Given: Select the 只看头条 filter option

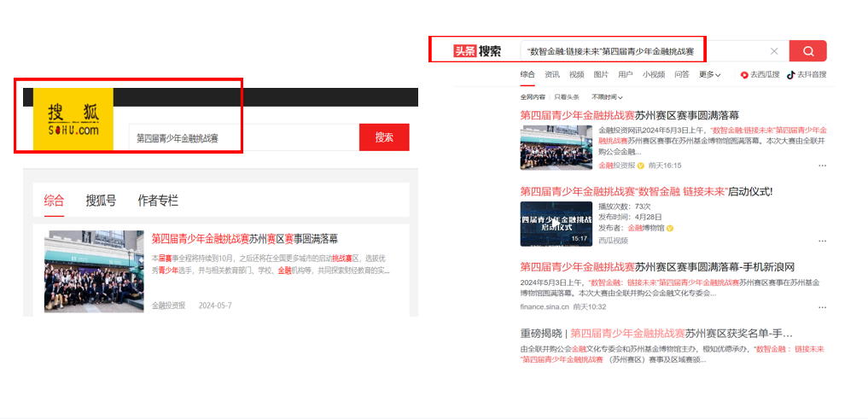Looking at the screenshot, I should 567,97.
